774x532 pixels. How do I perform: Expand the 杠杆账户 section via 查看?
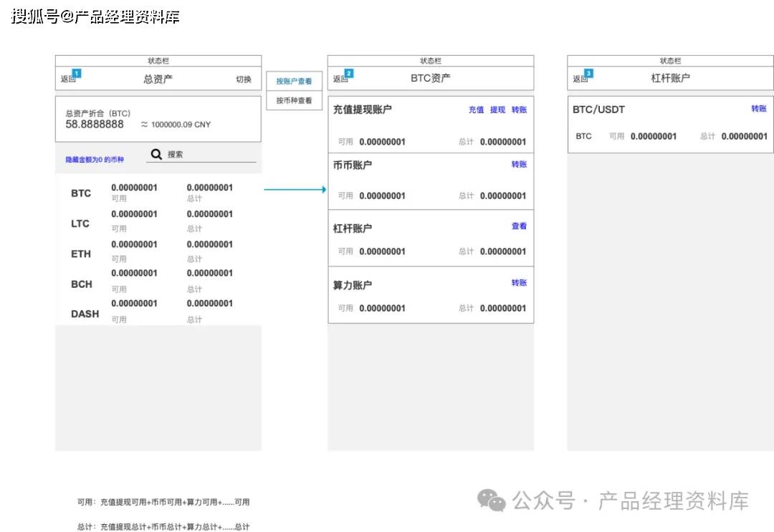click(519, 226)
